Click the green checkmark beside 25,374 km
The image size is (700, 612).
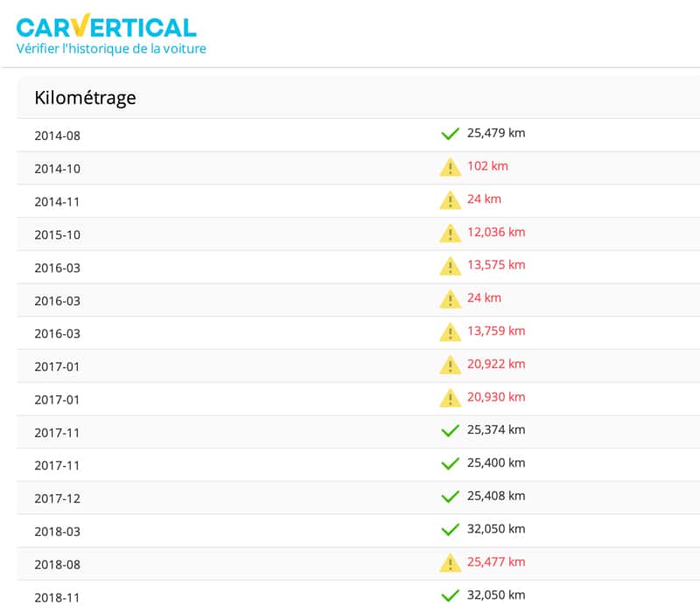pos(450,431)
